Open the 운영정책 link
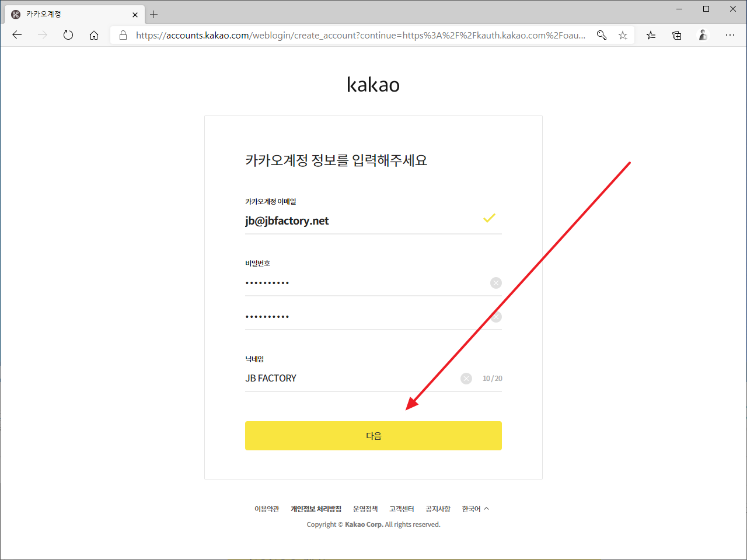This screenshot has width=747, height=560. [x=365, y=509]
